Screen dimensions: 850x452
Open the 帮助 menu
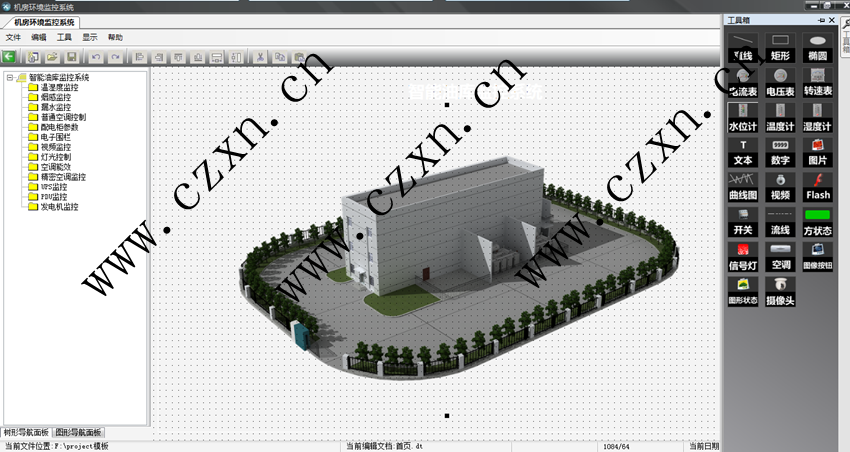tap(115, 37)
